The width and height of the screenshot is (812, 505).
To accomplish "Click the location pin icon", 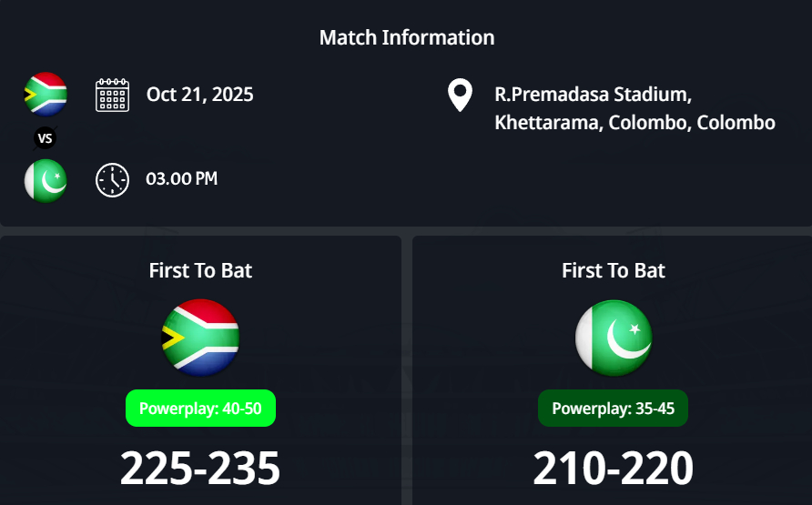I will click(461, 96).
